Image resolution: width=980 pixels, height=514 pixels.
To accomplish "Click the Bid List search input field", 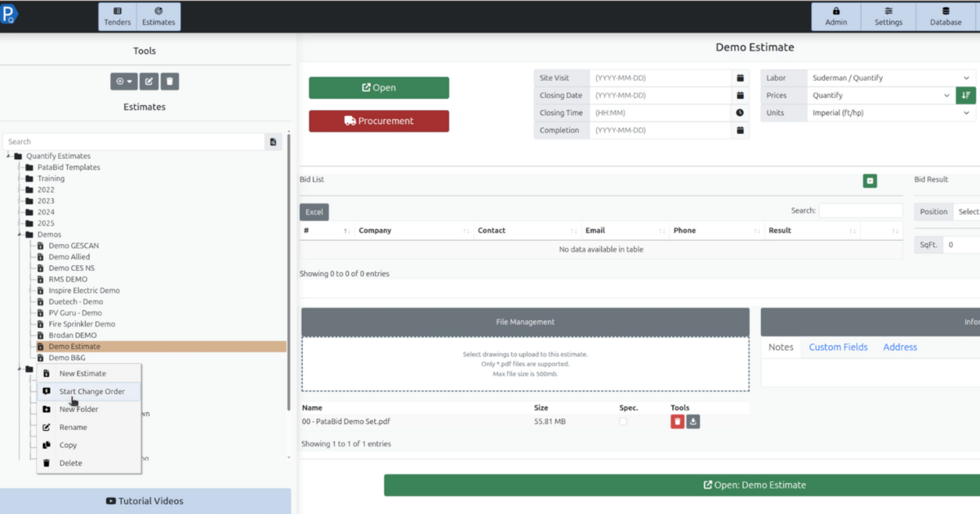I will coord(861,210).
